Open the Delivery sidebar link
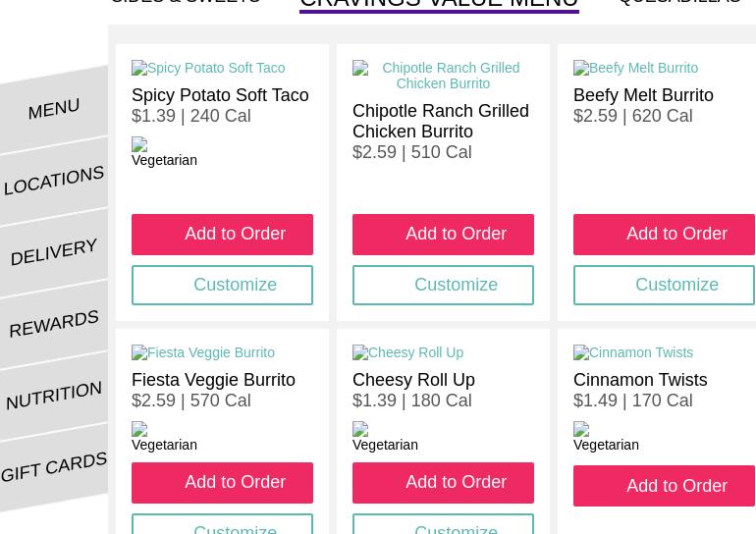This screenshot has width=756, height=534. (54, 252)
